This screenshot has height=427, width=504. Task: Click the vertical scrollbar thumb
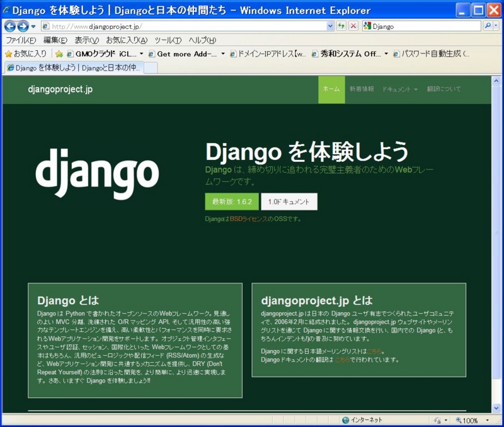coord(496,231)
